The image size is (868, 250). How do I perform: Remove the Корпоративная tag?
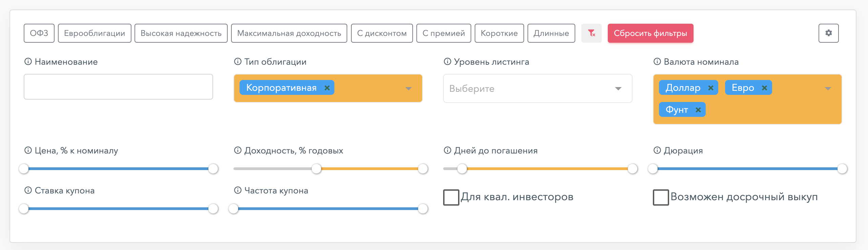pyautogui.click(x=327, y=88)
